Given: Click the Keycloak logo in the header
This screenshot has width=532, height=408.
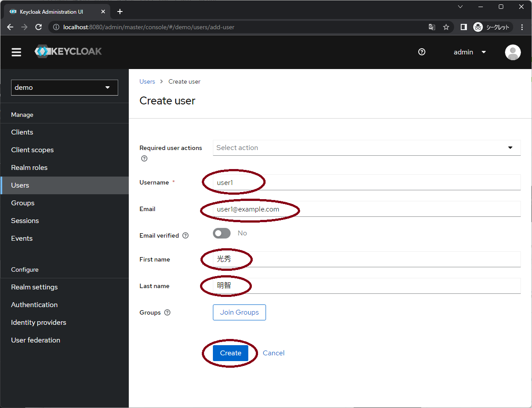Looking at the screenshot, I should point(68,51).
